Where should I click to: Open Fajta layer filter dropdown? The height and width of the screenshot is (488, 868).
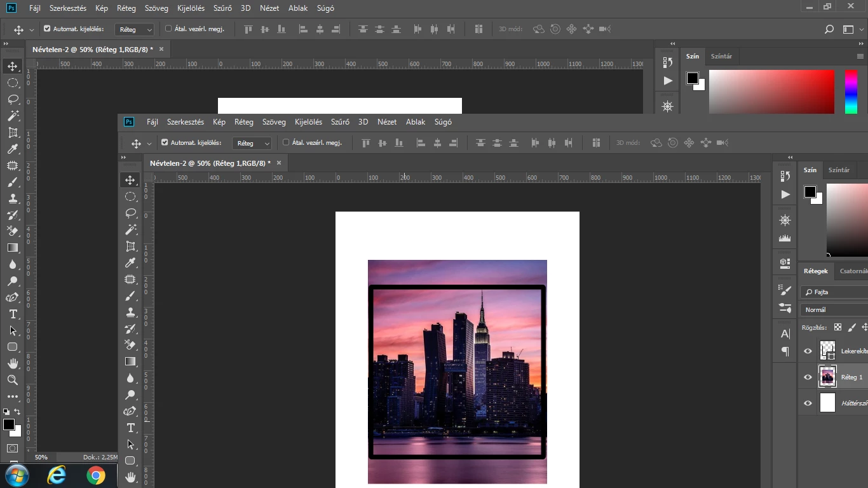[x=834, y=292]
